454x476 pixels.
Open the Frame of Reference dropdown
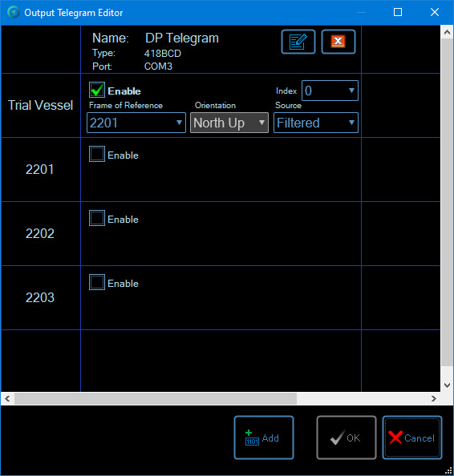(x=136, y=123)
